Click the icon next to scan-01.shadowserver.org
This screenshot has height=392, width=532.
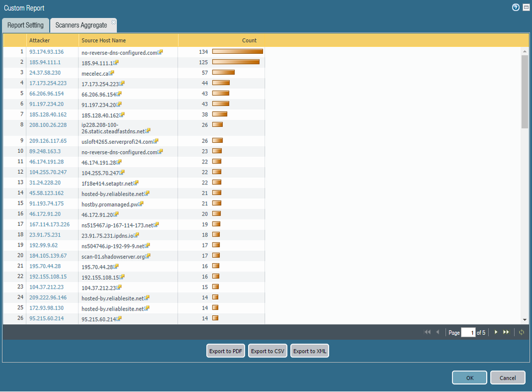[x=148, y=256]
